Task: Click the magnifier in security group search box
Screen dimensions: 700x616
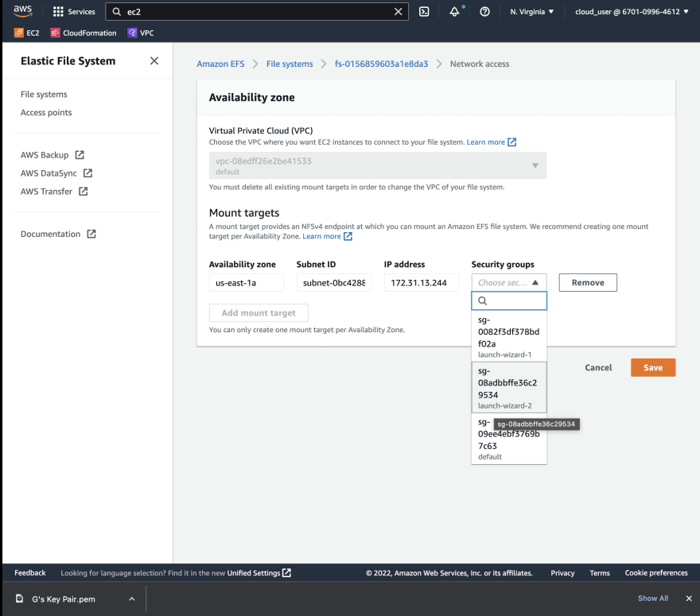Action: pyautogui.click(x=483, y=301)
